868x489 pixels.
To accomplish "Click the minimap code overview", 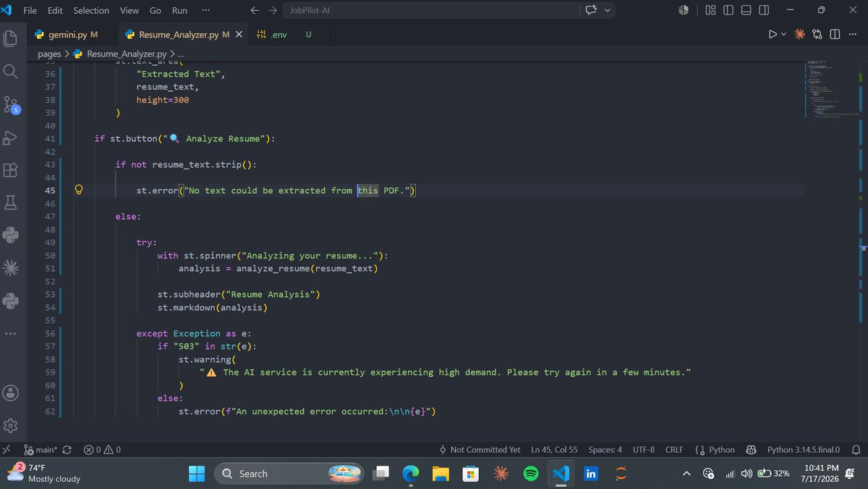I will [x=830, y=90].
